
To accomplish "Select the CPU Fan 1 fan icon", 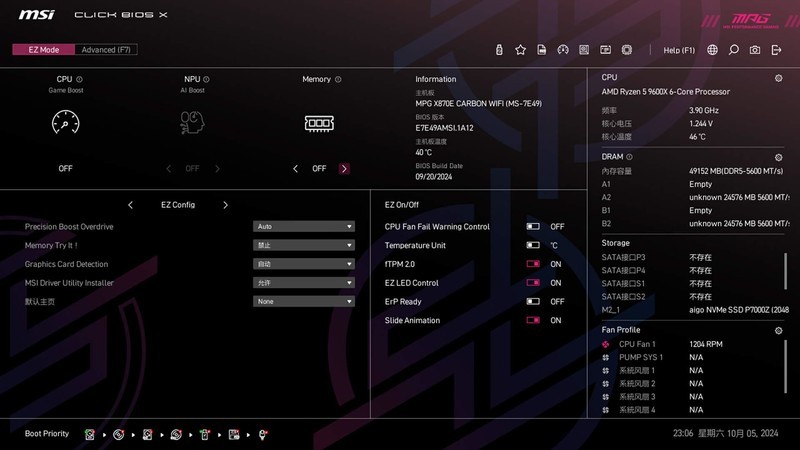I will point(606,344).
